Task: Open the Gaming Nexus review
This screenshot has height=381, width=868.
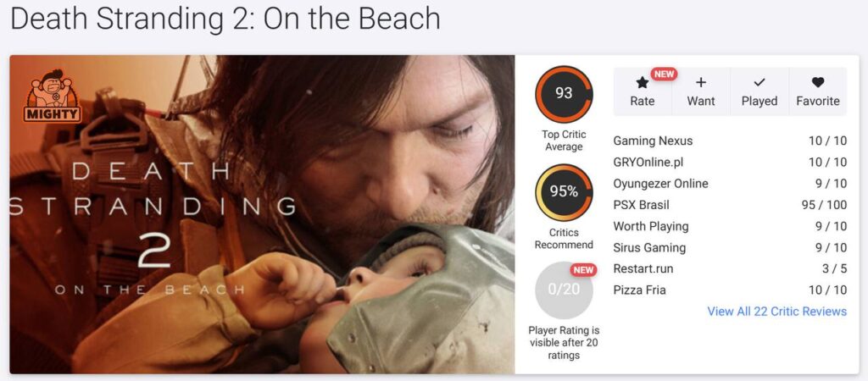Action: point(730,141)
